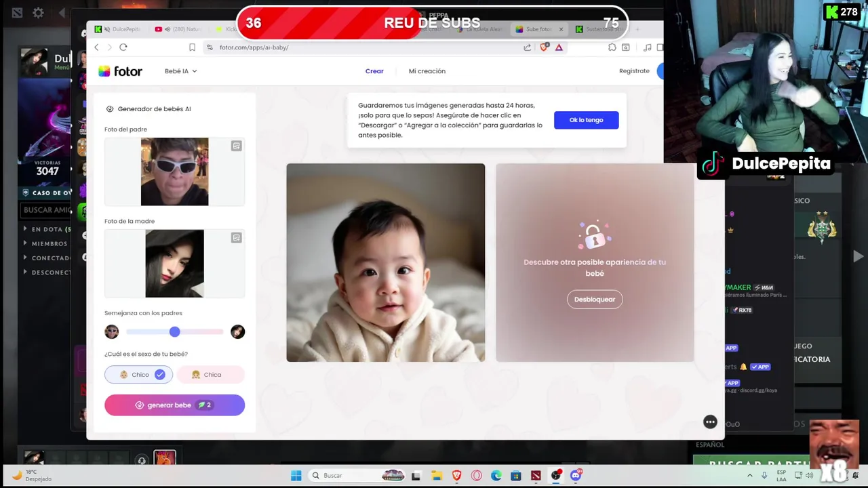This screenshot has width=868, height=488.
Task: Click the microphone icon in system tray
Action: (x=764, y=476)
